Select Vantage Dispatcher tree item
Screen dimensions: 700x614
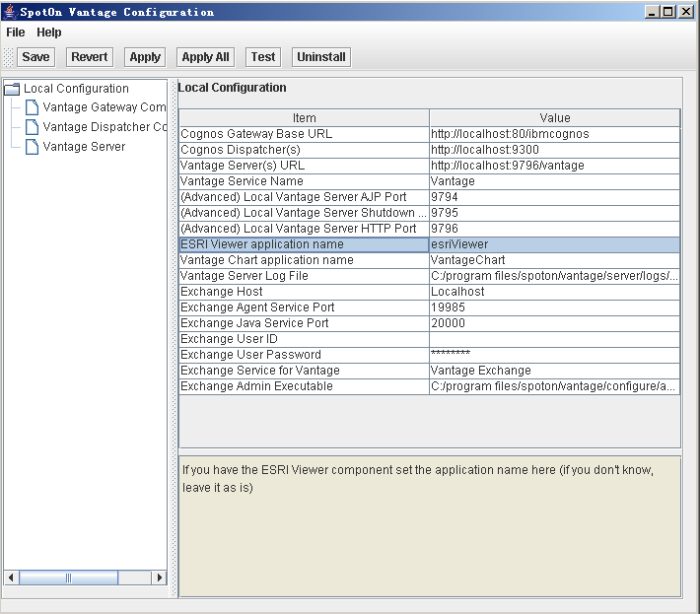click(x=105, y=127)
